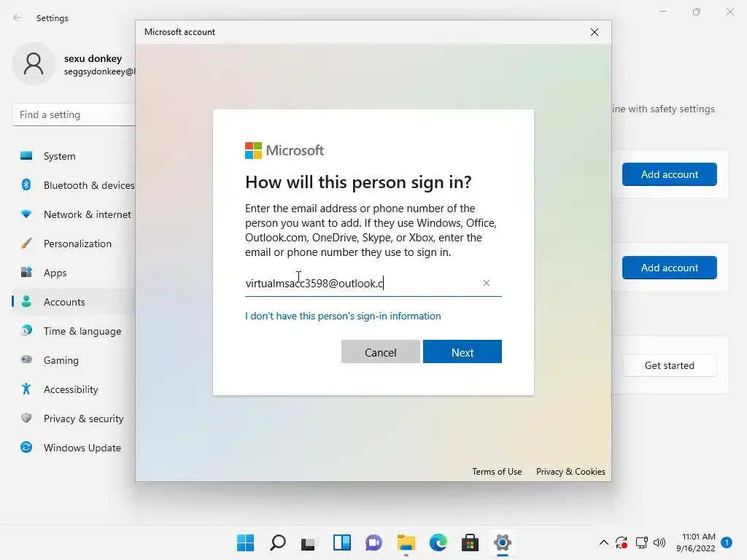Open the notification center badge
The height and width of the screenshot is (560, 747).
tap(727, 542)
